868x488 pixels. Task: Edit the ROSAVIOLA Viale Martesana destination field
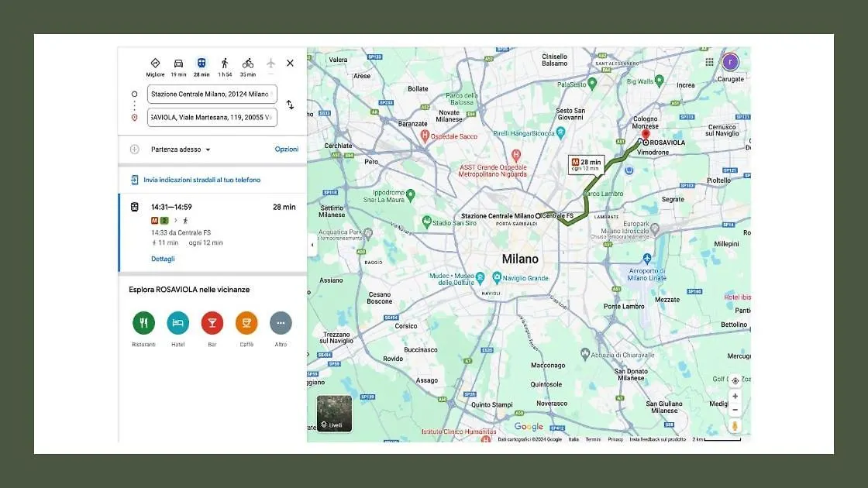[212, 117]
